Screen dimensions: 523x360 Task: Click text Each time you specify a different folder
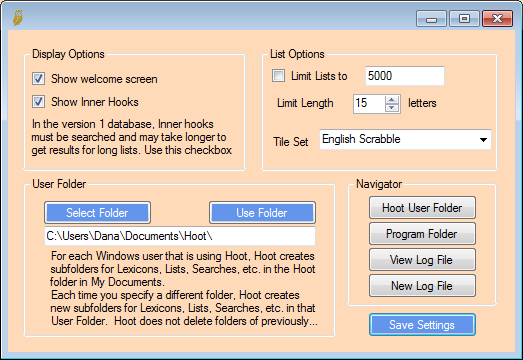[143, 295]
